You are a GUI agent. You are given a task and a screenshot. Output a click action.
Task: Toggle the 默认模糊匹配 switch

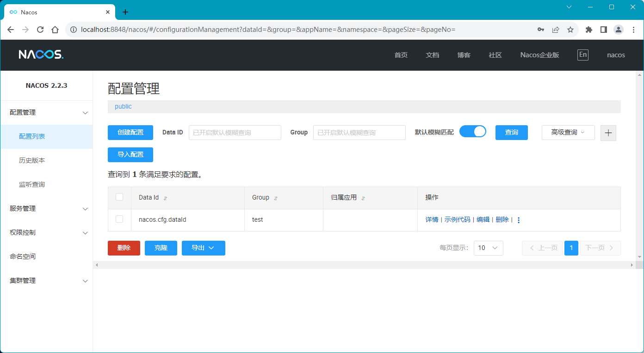pos(473,132)
